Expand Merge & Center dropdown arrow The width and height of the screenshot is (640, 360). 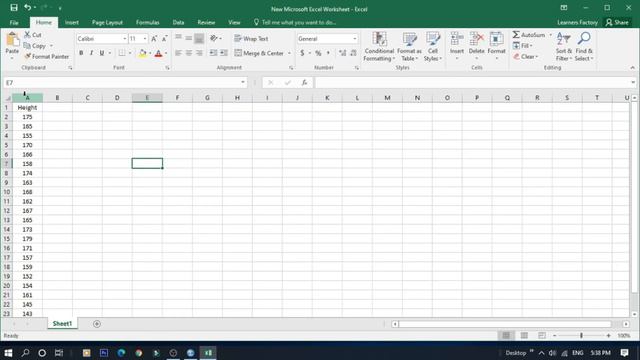click(289, 53)
